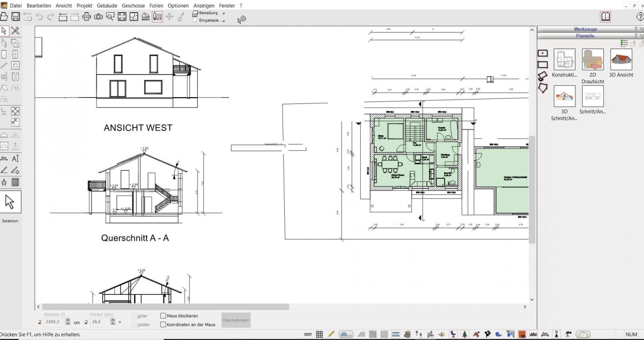The width and height of the screenshot is (644, 340).
Task: Open the Bemaßung dropdown
Action: (x=224, y=13)
